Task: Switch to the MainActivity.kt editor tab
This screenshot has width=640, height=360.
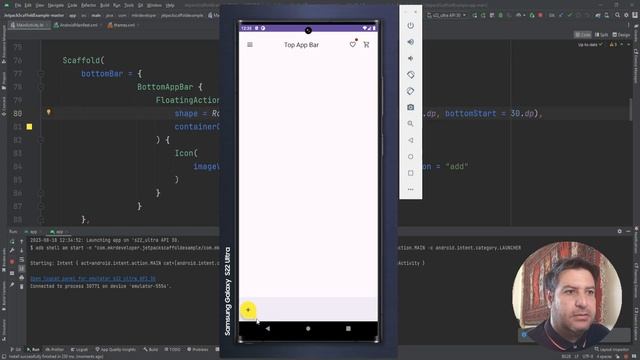Action: [x=29, y=25]
